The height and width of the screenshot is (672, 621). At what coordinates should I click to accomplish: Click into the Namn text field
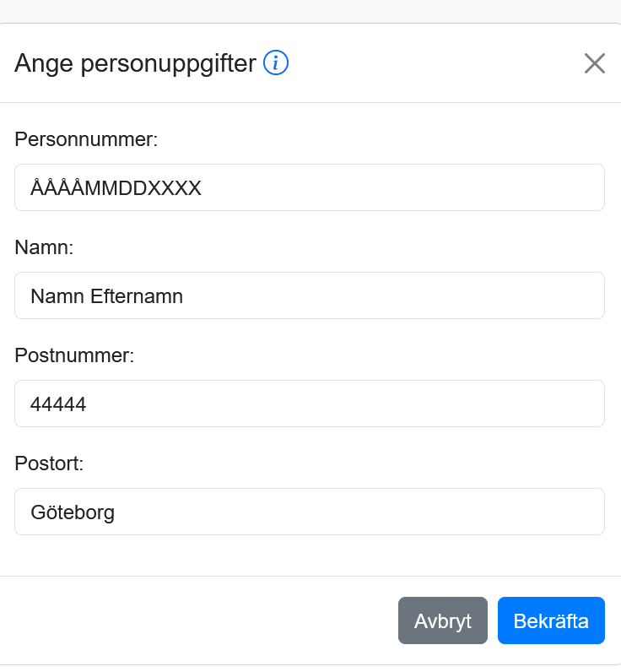(x=310, y=295)
